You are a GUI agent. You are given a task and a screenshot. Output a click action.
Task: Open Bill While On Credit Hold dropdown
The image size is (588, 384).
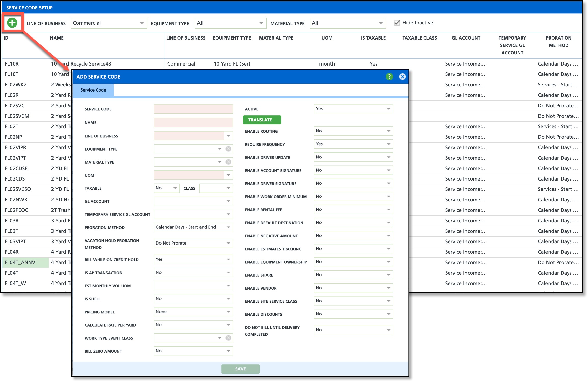point(193,259)
